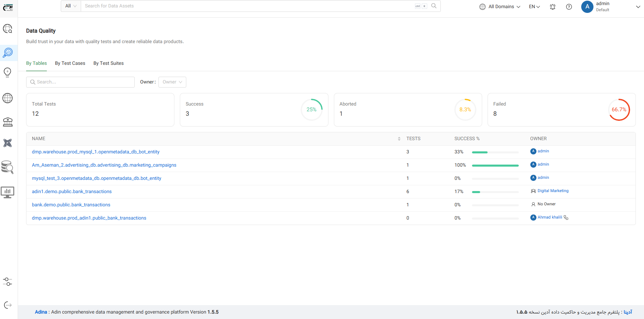
Task: Click the Insights lightbulb sidebar icon
Action: point(7,72)
